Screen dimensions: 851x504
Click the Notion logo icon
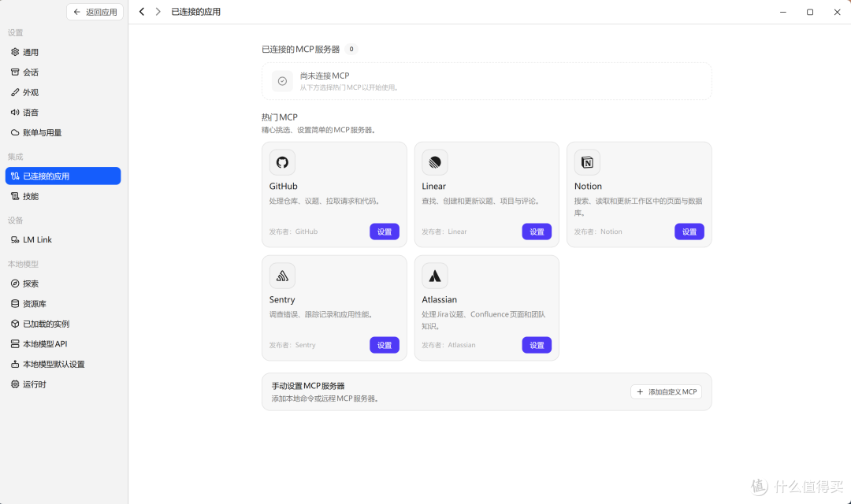click(587, 162)
